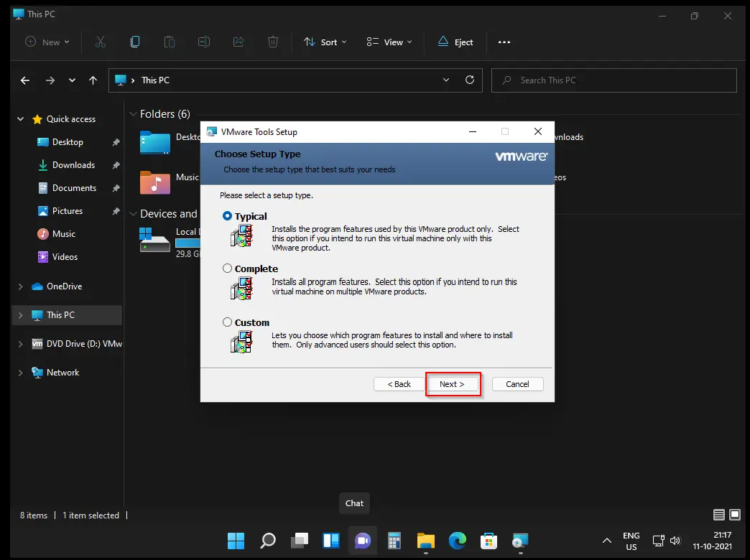Click the Copy icon in Explorer toolbar
This screenshot has height=560, width=750.
(x=135, y=42)
